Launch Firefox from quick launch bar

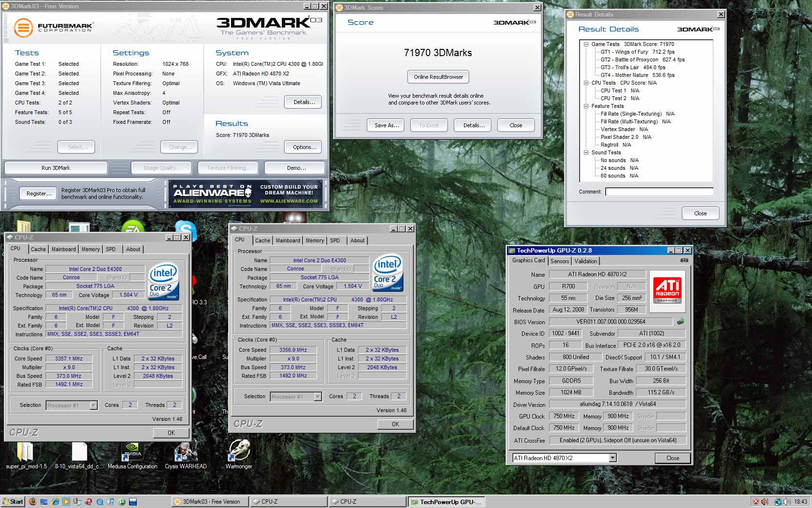33,502
